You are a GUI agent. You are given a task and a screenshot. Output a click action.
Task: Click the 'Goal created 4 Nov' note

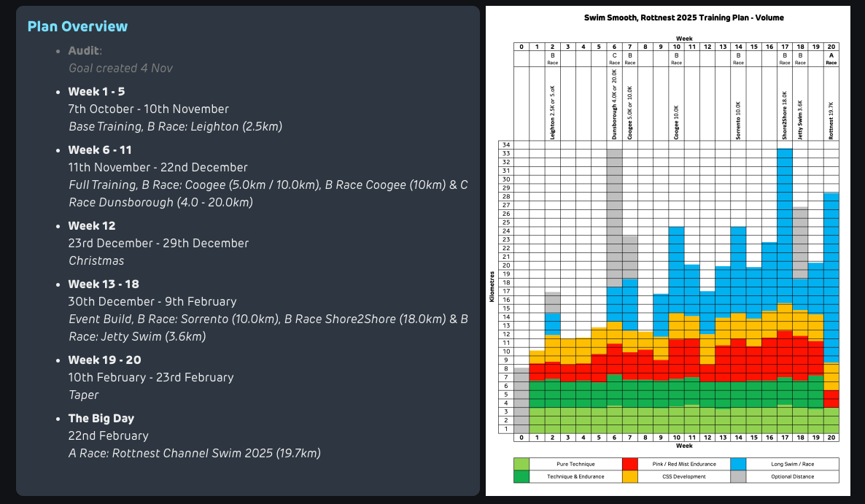click(x=121, y=69)
